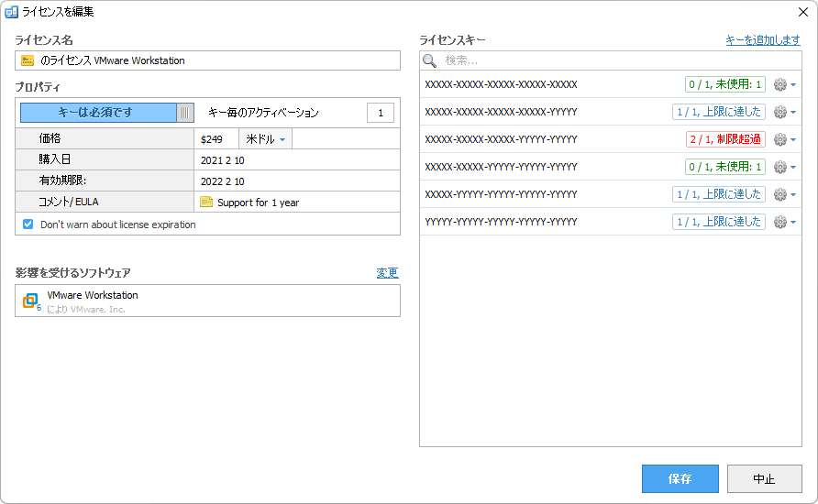Click the VMware Workstation software icon
This screenshot has width=818, height=504.
(30, 301)
